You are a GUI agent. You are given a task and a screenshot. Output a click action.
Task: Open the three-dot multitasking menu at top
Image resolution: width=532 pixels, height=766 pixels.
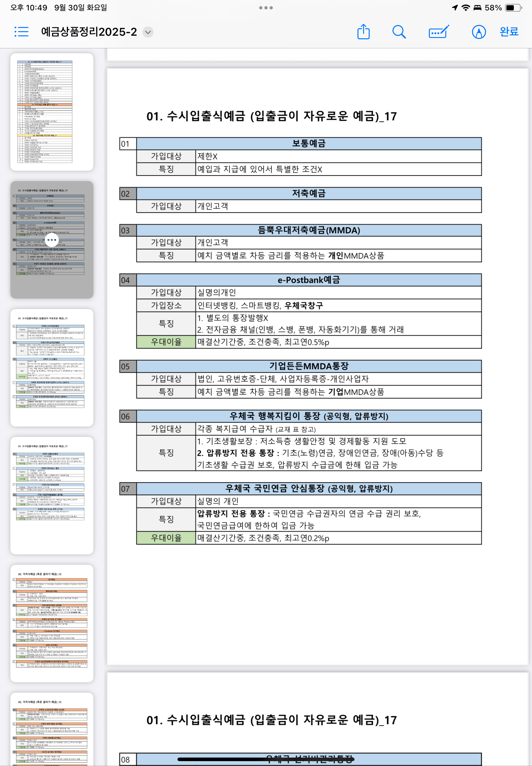click(266, 8)
